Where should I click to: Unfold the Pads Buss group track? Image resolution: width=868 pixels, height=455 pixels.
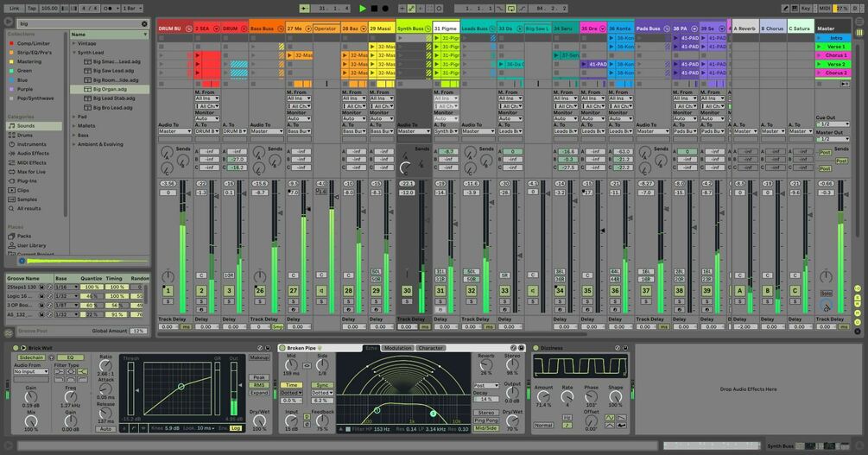point(667,28)
